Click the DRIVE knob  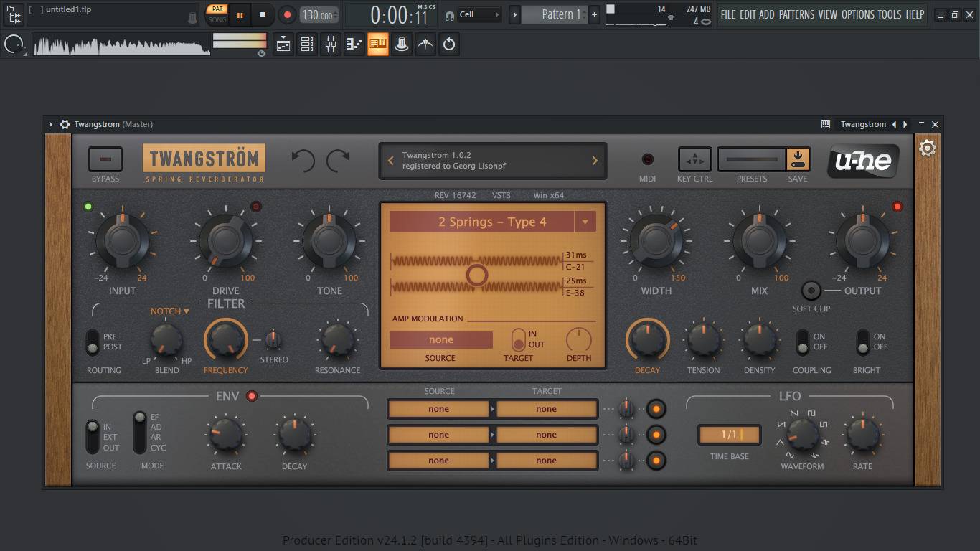coord(225,242)
